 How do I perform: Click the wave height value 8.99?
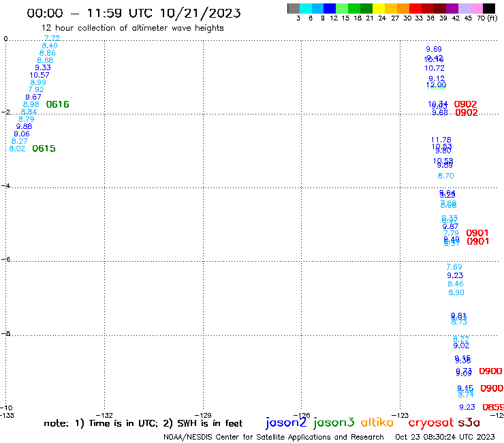[38, 82]
